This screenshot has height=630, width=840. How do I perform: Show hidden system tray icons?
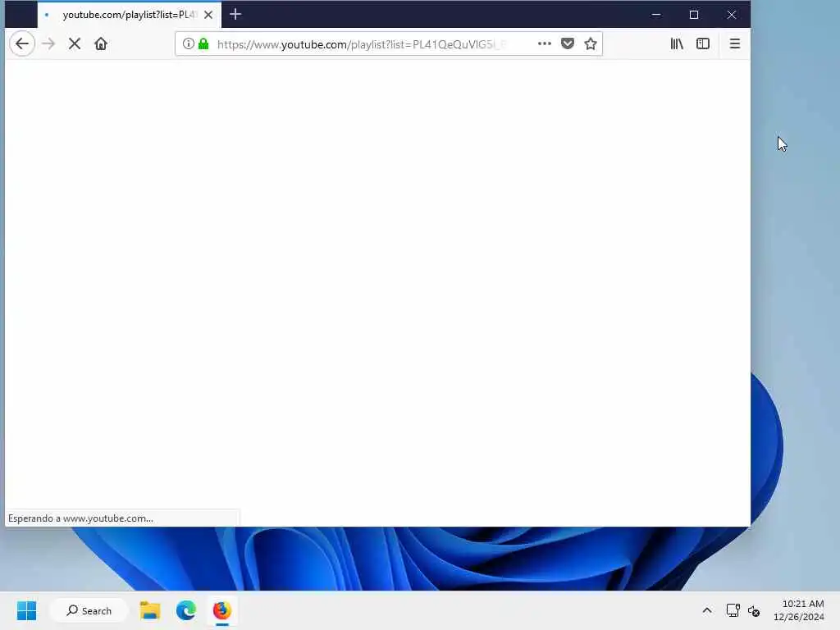[x=707, y=610]
